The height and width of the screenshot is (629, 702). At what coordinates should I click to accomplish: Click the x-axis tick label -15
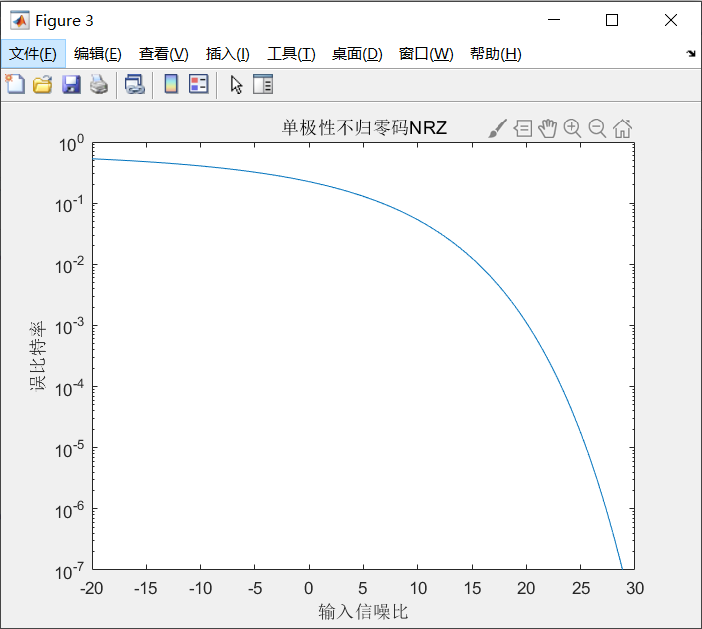[x=146, y=588]
